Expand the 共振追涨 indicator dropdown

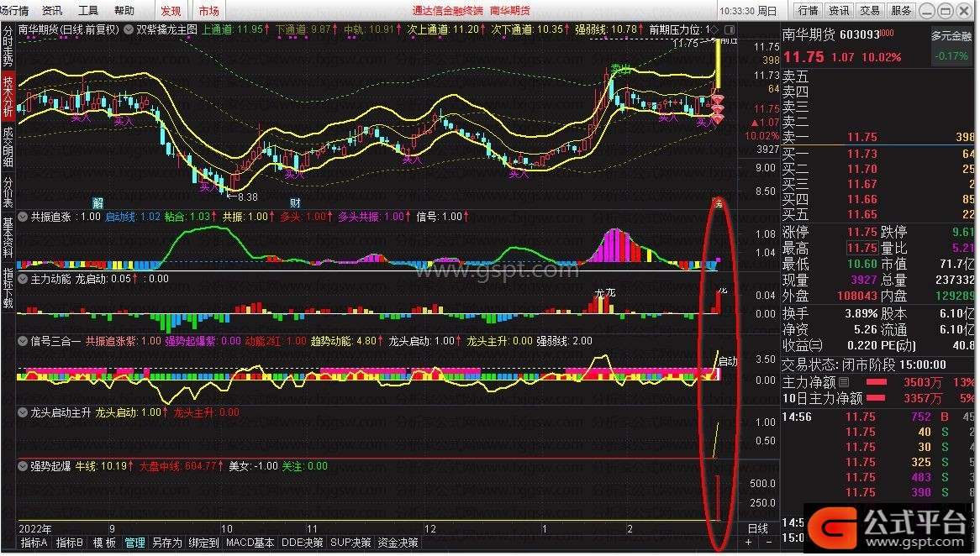click(x=24, y=217)
